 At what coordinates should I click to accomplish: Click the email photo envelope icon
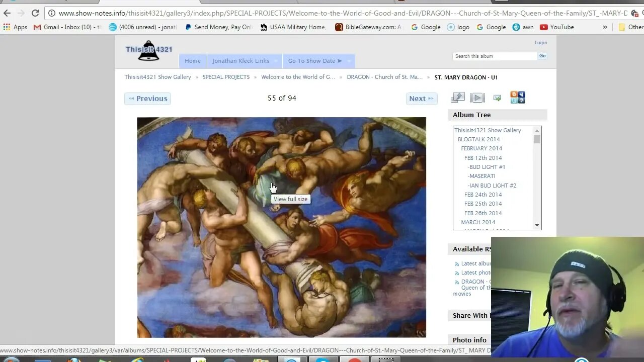(x=497, y=98)
